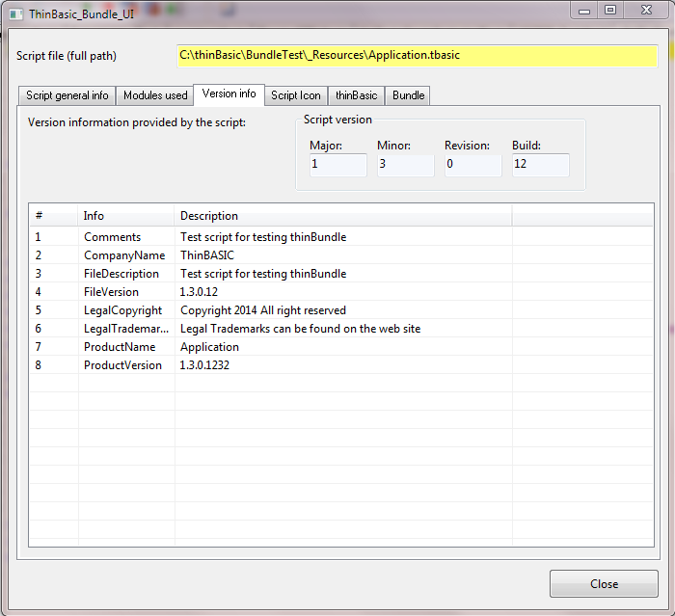Sort by the Description column header
Viewport: 675px width, 616px height.
click(x=342, y=216)
